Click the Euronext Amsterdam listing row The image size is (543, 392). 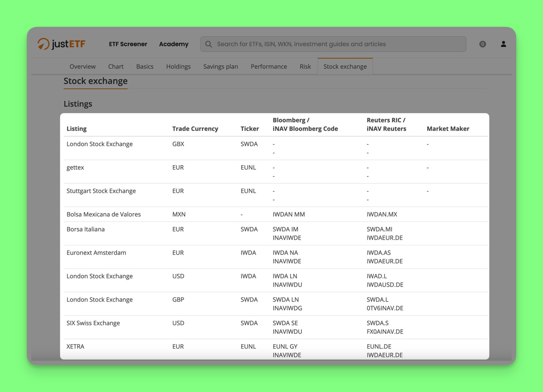pyautogui.click(x=96, y=253)
